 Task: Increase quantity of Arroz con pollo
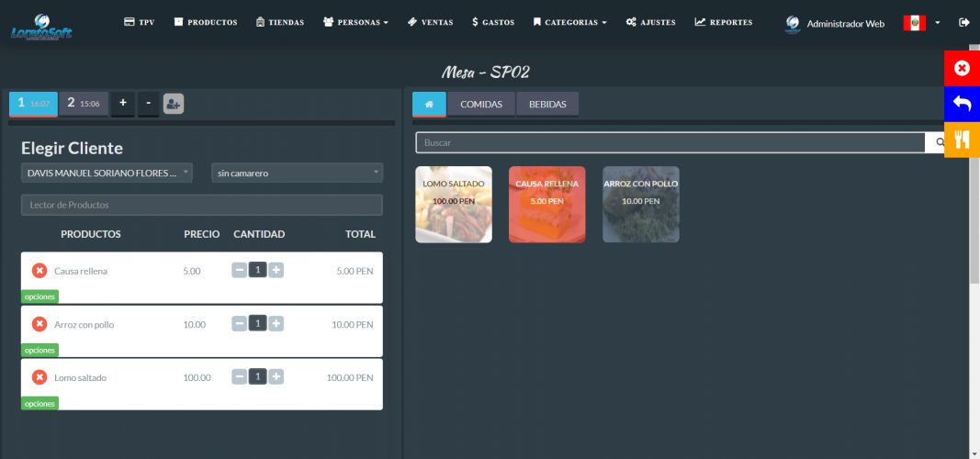[276, 323]
